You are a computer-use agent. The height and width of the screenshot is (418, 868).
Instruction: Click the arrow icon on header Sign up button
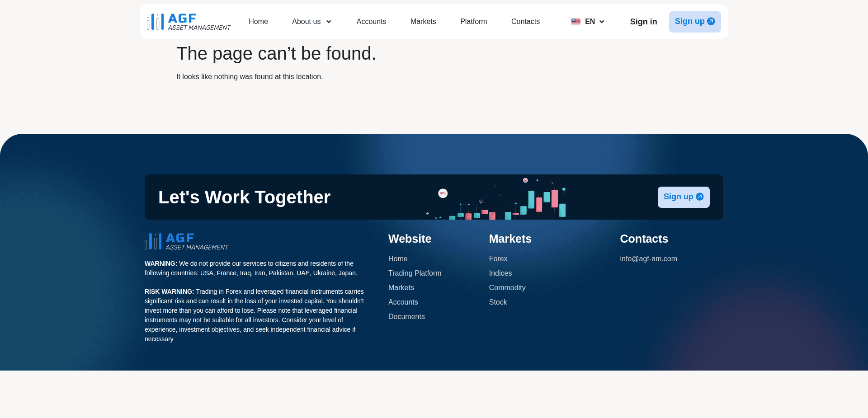point(711,21)
